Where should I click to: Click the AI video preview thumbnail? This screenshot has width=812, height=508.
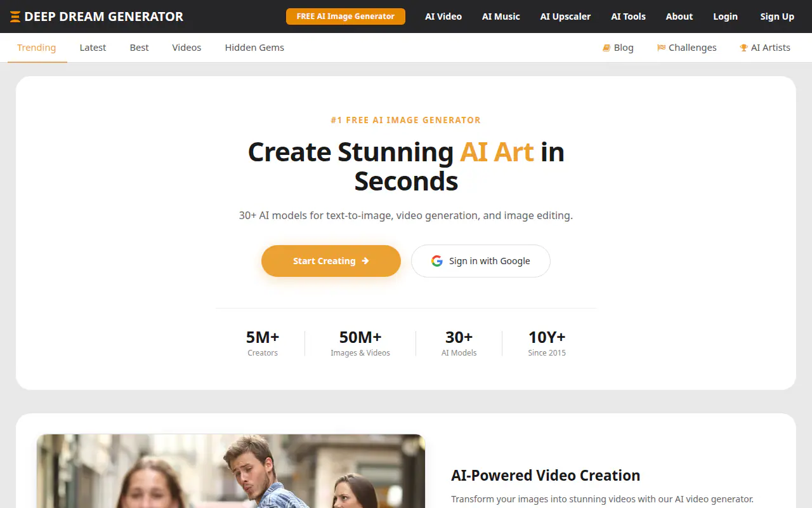pos(231,471)
